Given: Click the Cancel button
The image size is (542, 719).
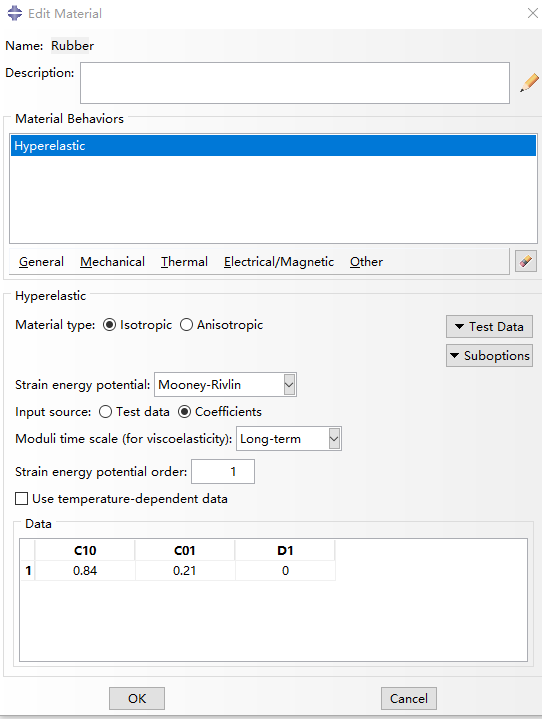Looking at the screenshot, I should [x=409, y=698].
